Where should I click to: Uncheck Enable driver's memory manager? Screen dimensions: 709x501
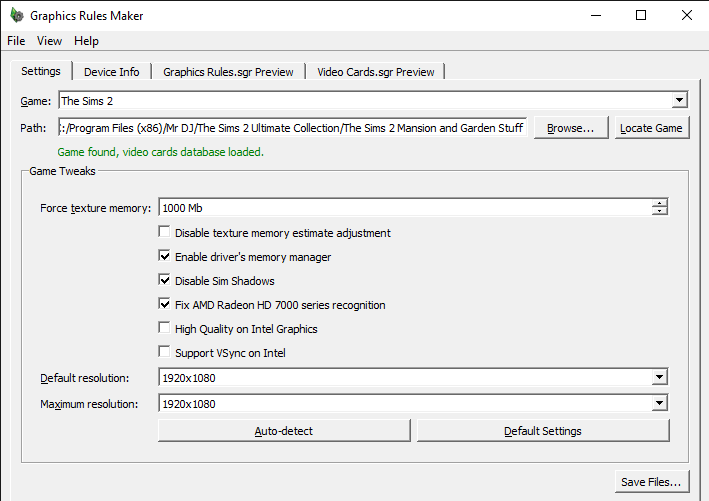click(x=165, y=257)
